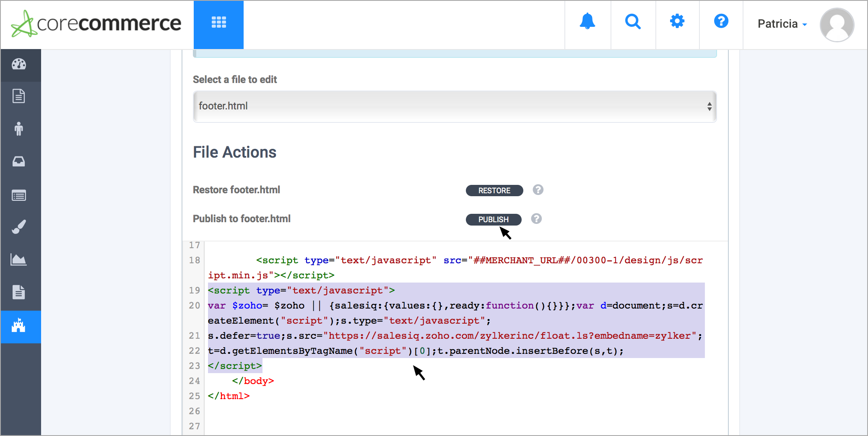This screenshot has height=436, width=868.
Task: Open the orders document sidebar icon
Action: tap(19, 96)
